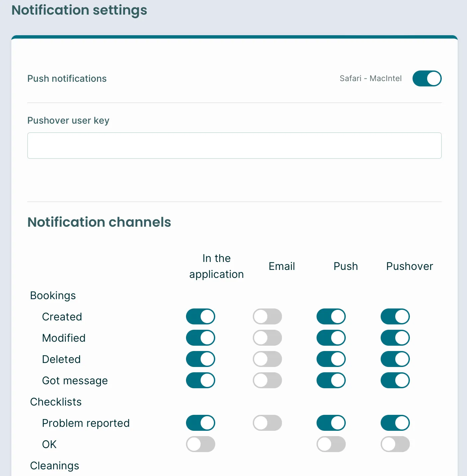Screen dimensions: 467x476
Task: Disable the Safari - MacIntel push notifications switch
Action: pyautogui.click(x=427, y=78)
